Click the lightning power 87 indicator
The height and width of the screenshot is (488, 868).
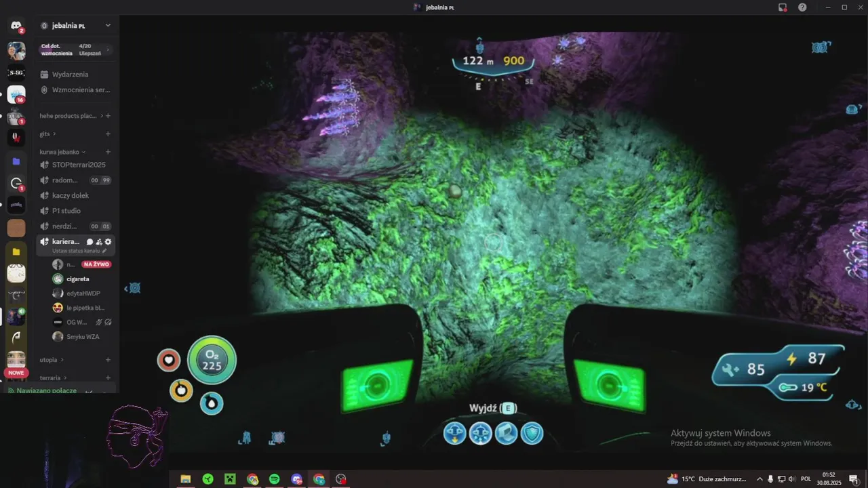pyautogui.click(x=791, y=359)
